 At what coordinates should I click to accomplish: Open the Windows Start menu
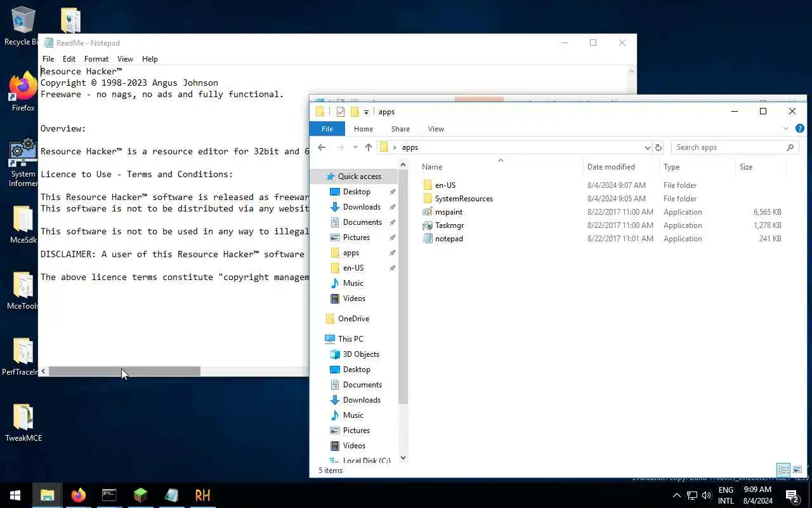point(15,495)
